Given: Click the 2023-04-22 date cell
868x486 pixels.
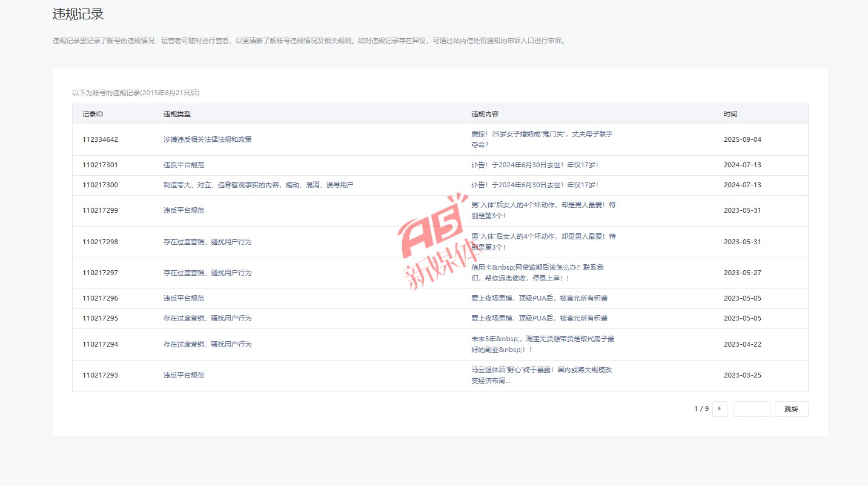Looking at the screenshot, I should click(x=742, y=344).
